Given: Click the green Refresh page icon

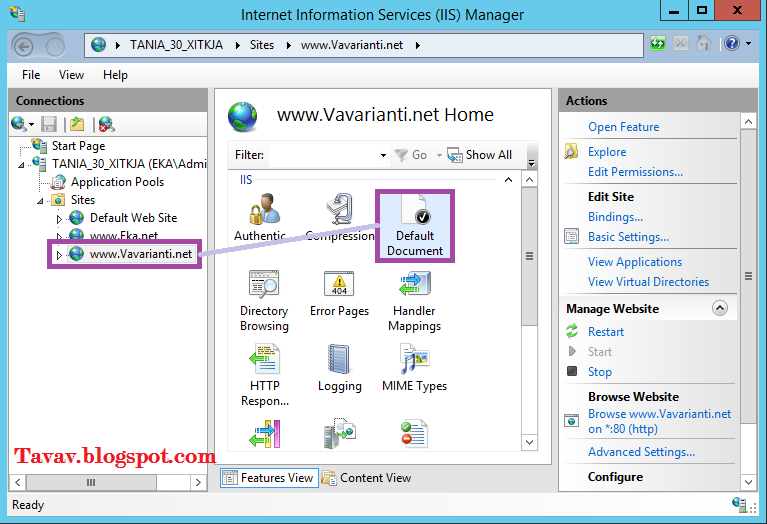Looking at the screenshot, I should pyautogui.click(x=658, y=44).
